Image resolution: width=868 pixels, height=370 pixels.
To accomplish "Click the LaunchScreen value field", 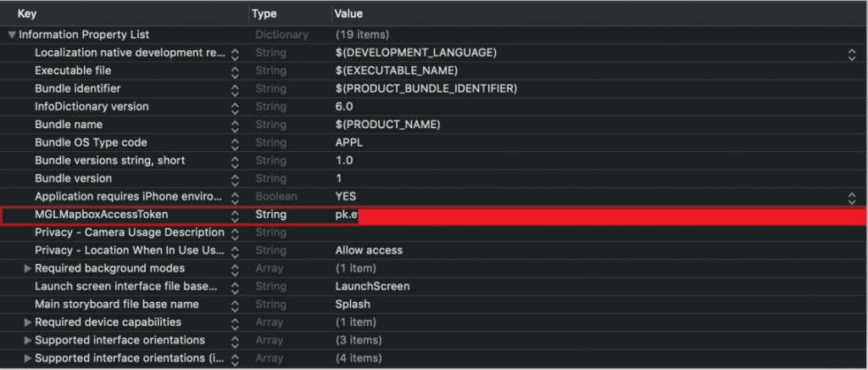I will [x=373, y=286].
